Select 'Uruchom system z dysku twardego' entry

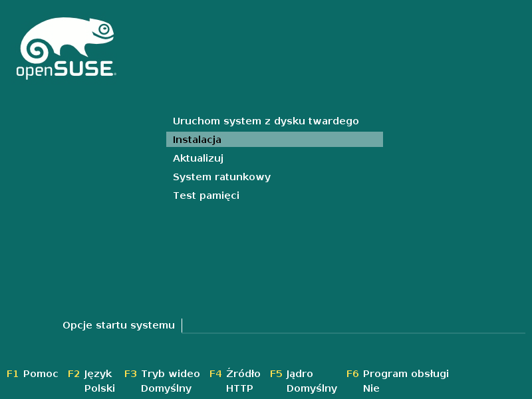265,121
